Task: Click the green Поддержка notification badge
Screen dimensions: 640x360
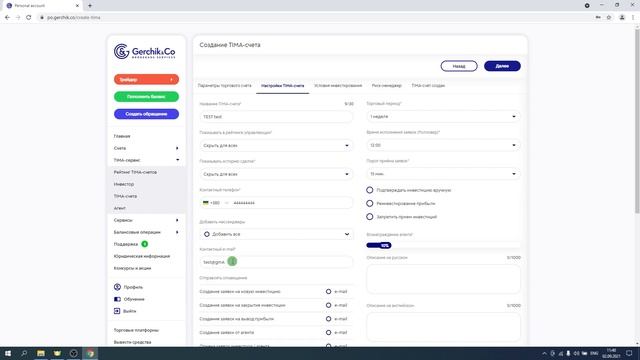Action: 144,244
